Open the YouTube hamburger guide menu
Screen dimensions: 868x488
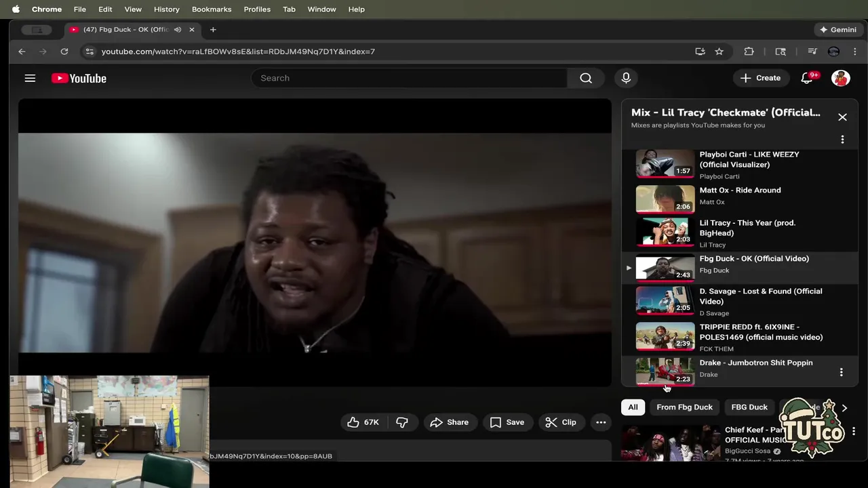click(30, 78)
